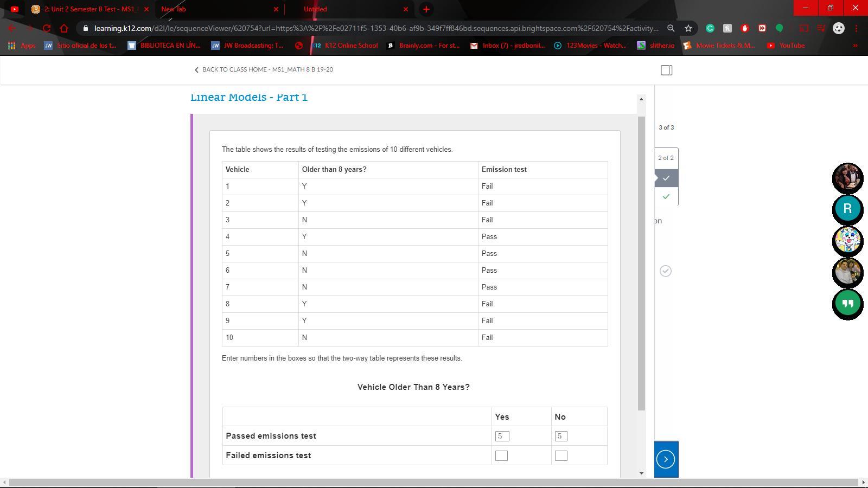Select the green checkmark step in sidebar

pos(666,196)
